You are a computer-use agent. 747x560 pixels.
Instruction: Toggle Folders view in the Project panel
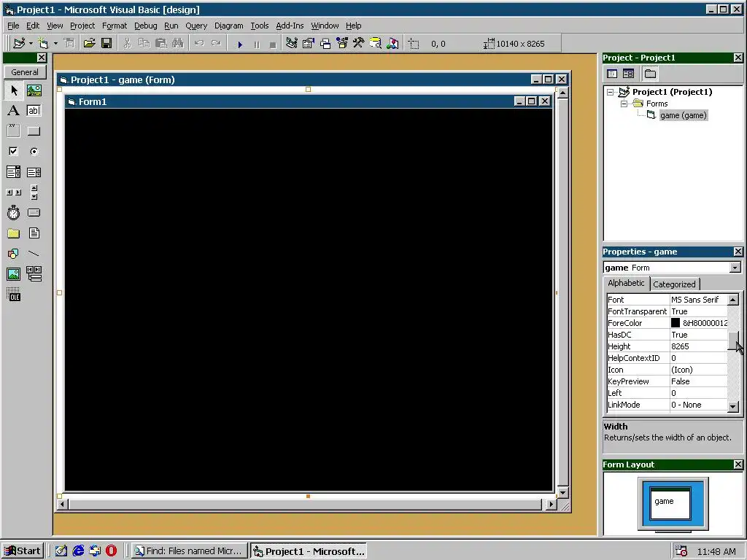650,74
